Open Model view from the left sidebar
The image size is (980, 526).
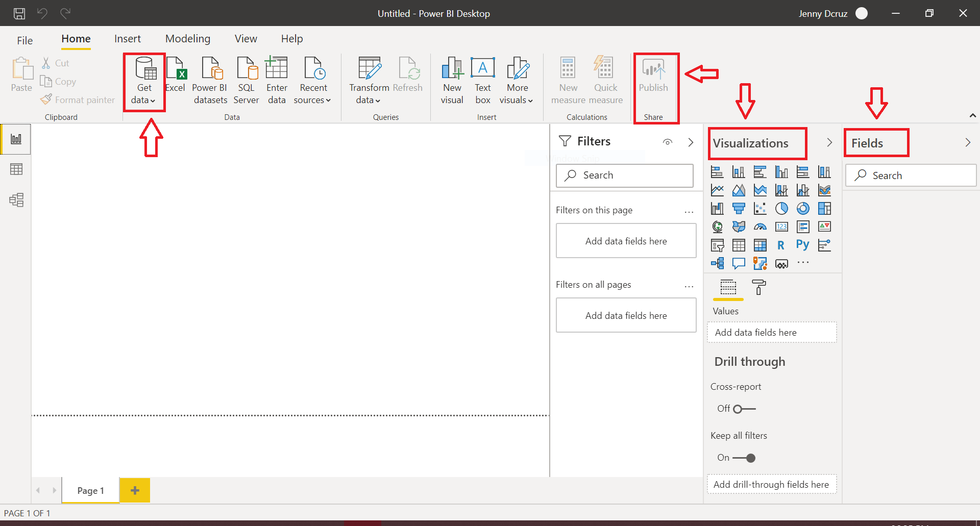[x=16, y=200]
